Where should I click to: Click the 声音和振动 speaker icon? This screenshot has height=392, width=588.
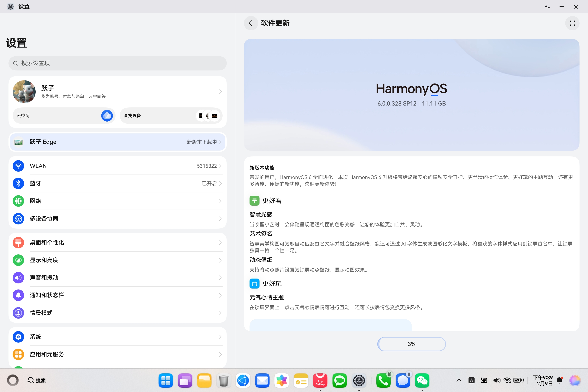click(x=18, y=278)
